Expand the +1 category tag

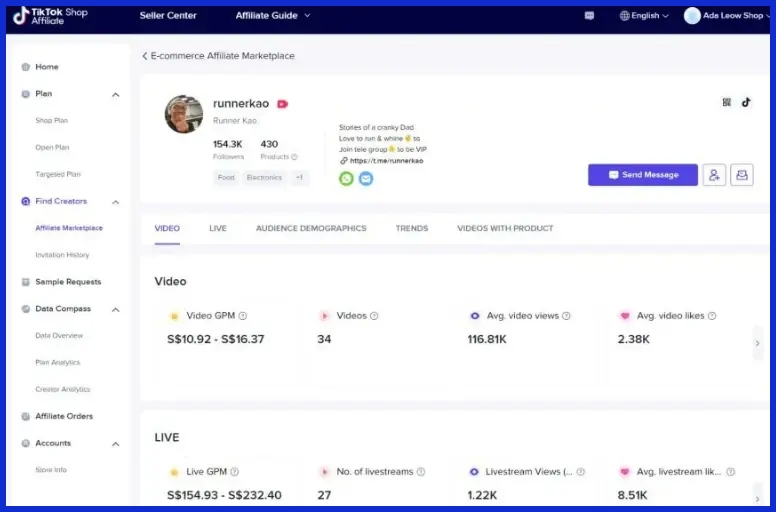pyautogui.click(x=299, y=178)
